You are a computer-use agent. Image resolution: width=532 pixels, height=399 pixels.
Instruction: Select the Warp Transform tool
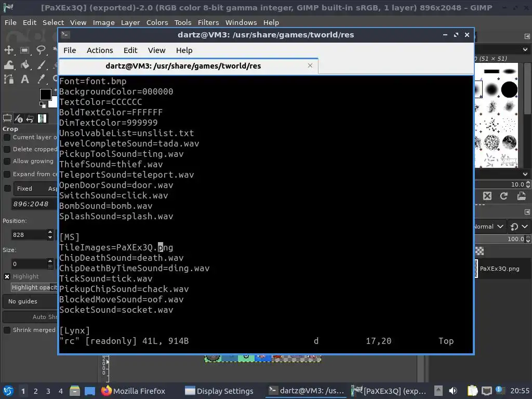click(8, 65)
